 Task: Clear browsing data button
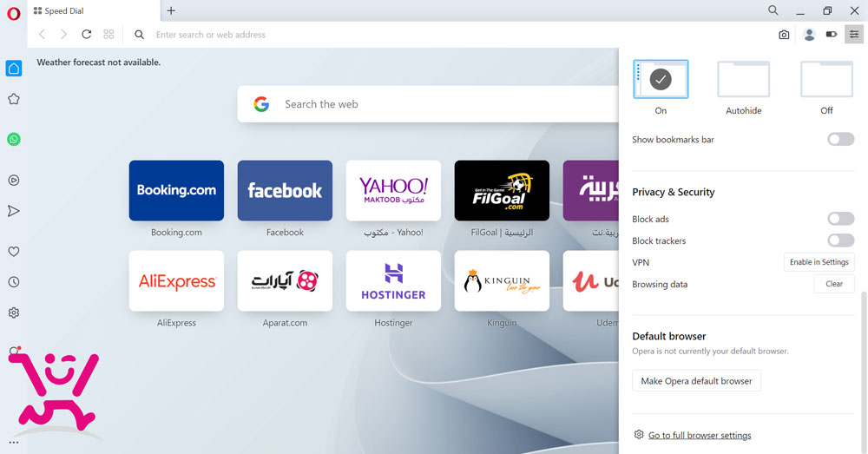[x=834, y=284]
